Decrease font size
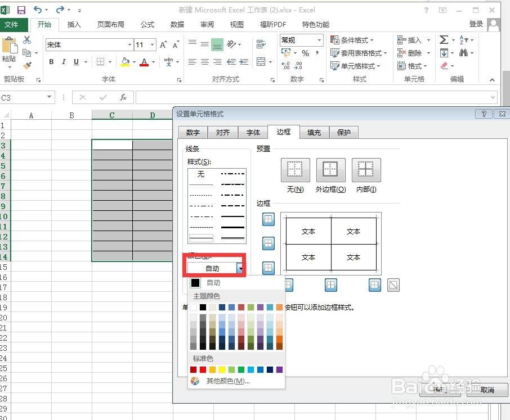 176,45
